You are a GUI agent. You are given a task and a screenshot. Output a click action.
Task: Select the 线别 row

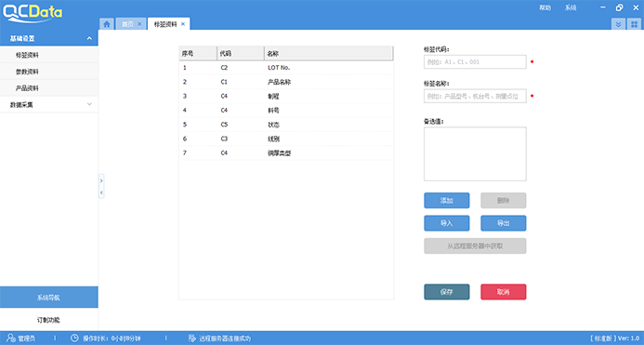pyautogui.click(x=286, y=139)
